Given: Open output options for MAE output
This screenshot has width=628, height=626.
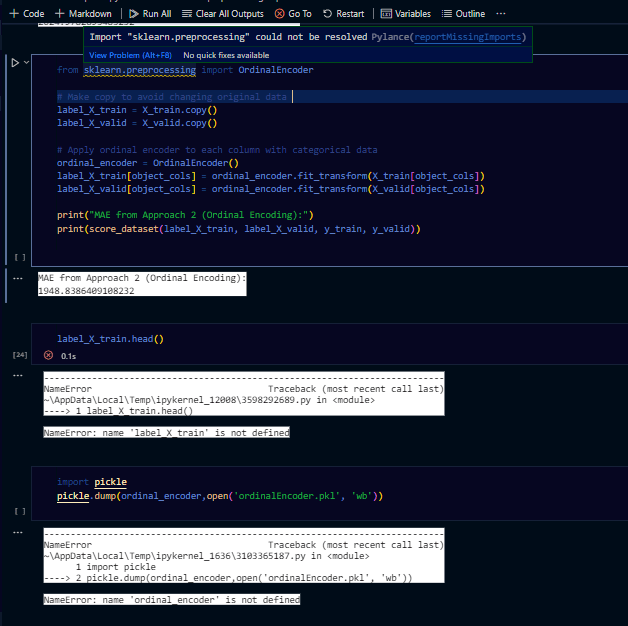Looking at the screenshot, I should tap(18, 278).
